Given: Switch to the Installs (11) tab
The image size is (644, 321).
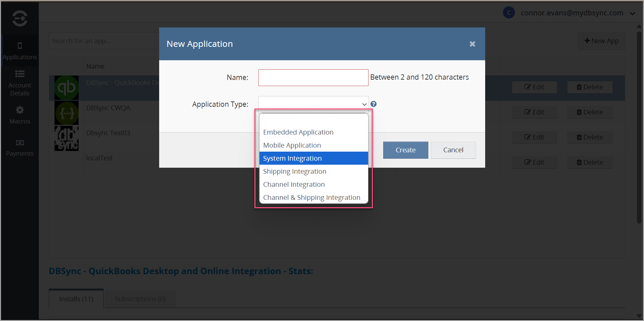Looking at the screenshot, I should pyautogui.click(x=76, y=299).
